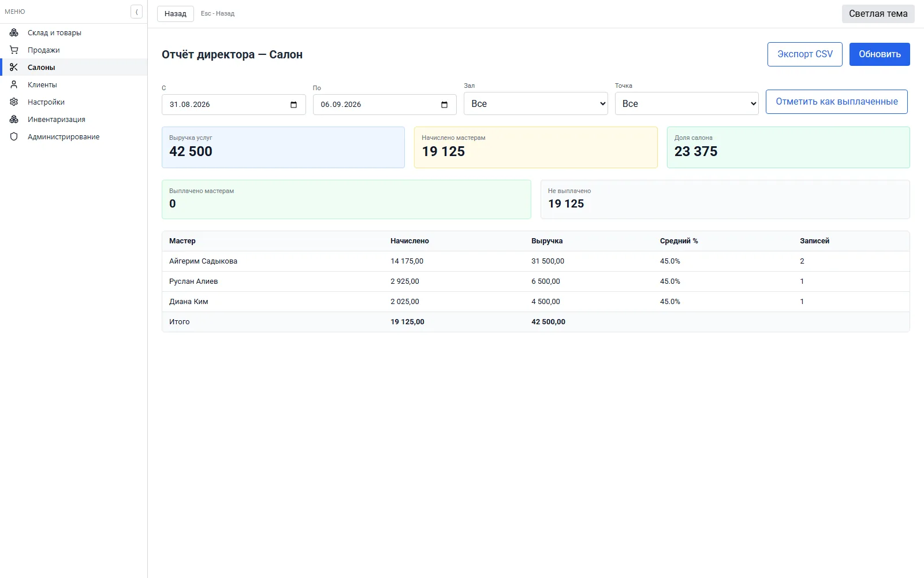
Task: Export report via Экспорт CSV
Action: point(805,54)
